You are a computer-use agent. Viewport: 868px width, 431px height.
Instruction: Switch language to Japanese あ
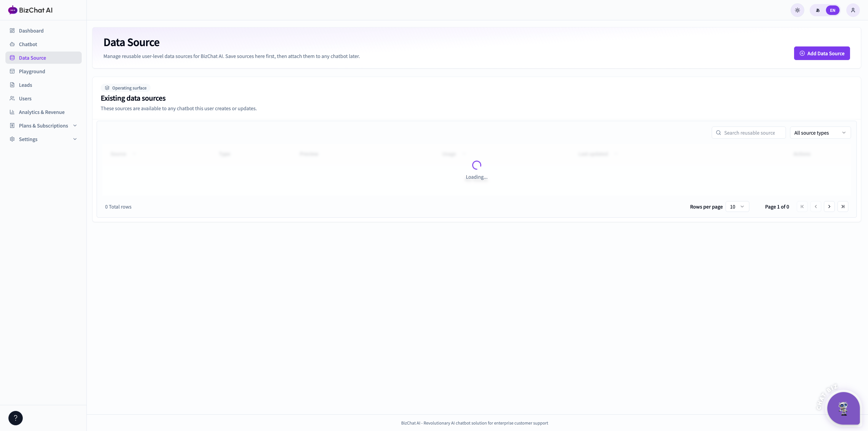point(818,10)
